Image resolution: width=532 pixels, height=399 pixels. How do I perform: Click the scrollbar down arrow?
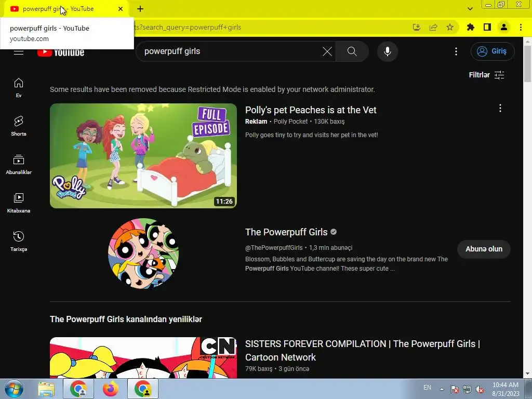pyautogui.click(x=528, y=374)
